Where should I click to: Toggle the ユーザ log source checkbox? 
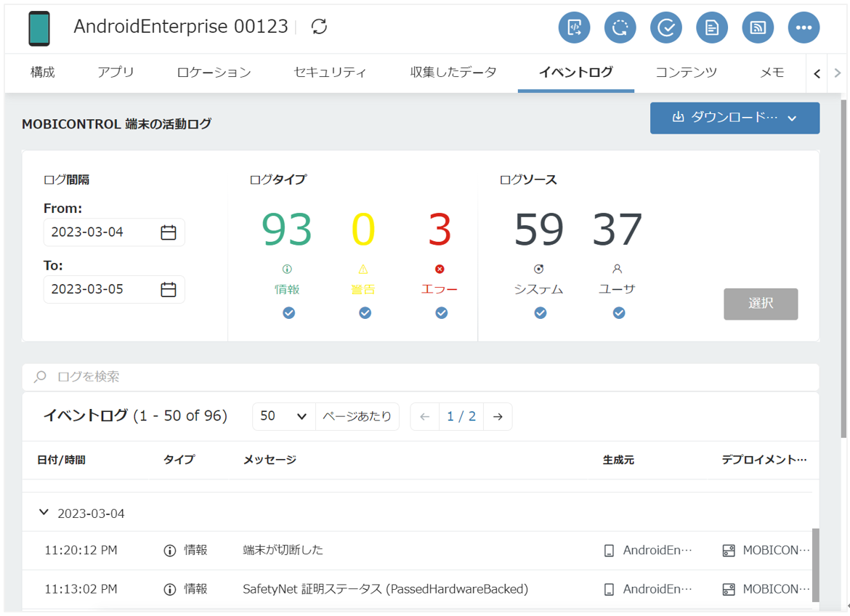(619, 313)
